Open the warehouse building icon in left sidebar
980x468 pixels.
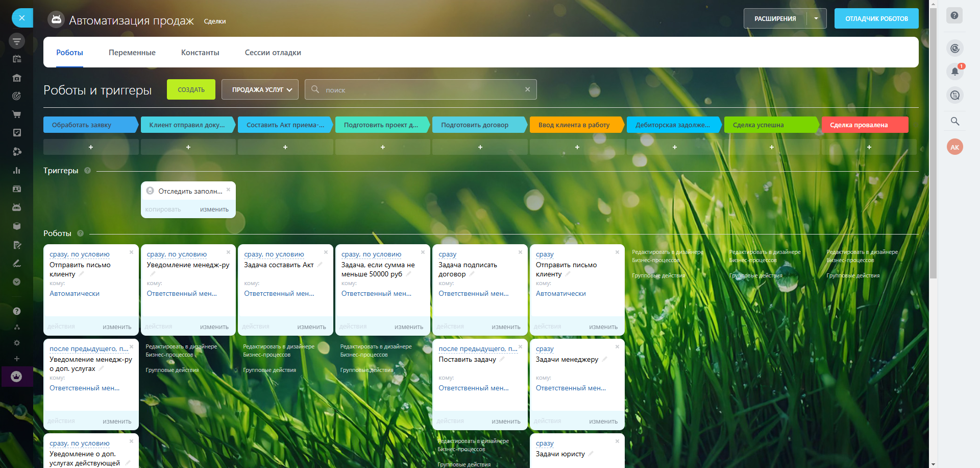[17, 78]
